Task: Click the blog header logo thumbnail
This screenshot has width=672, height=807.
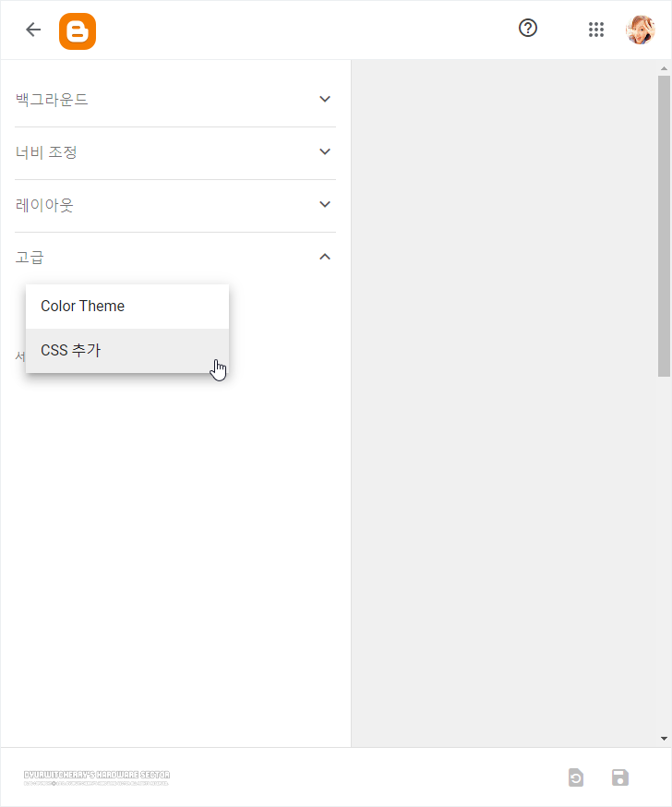Action: click(96, 777)
